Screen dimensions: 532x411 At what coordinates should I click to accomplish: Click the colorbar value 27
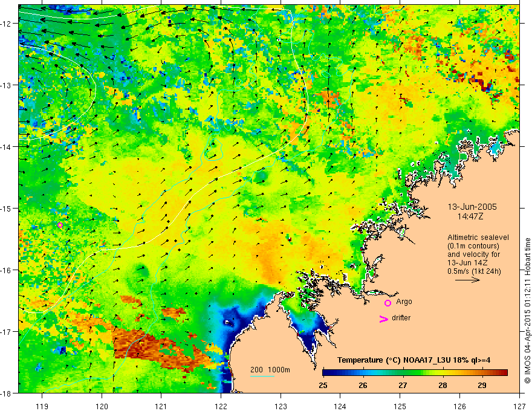coord(403,385)
